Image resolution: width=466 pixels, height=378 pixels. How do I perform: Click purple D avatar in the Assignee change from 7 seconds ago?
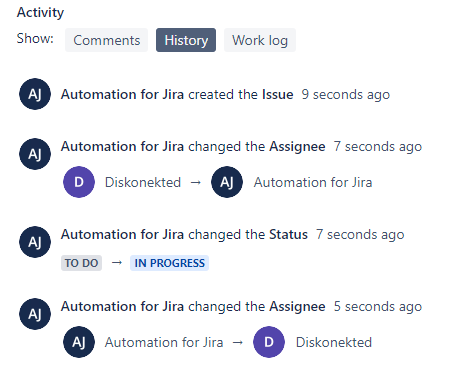pyautogui.click(x=79, y=182)
